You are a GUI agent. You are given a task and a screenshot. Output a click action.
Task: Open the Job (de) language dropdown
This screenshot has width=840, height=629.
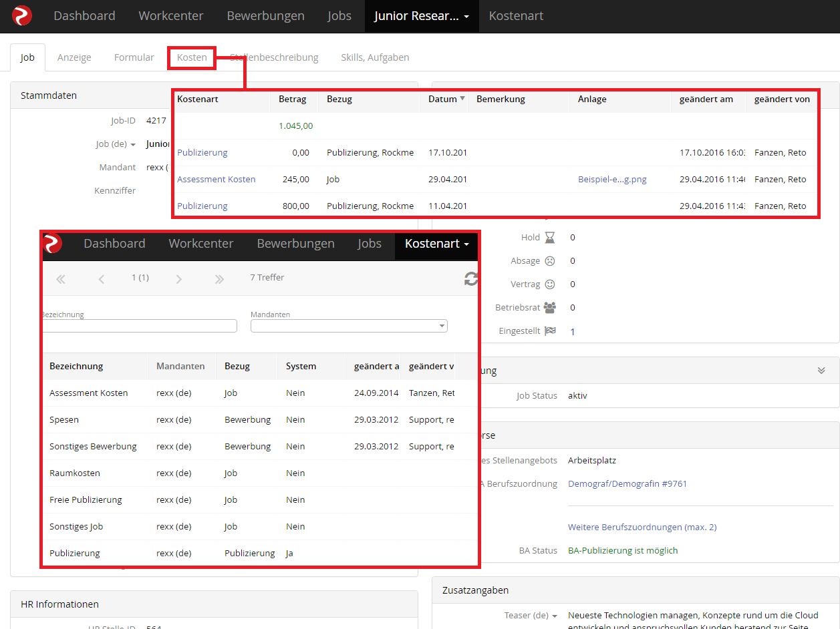point(133,144)
